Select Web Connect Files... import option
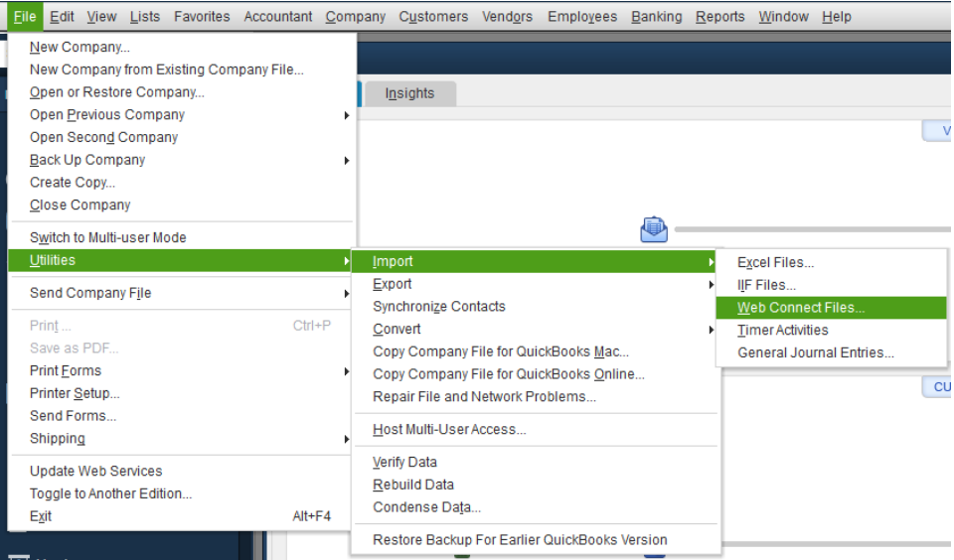The image size is (954, 560). click(x=831, y=308)
